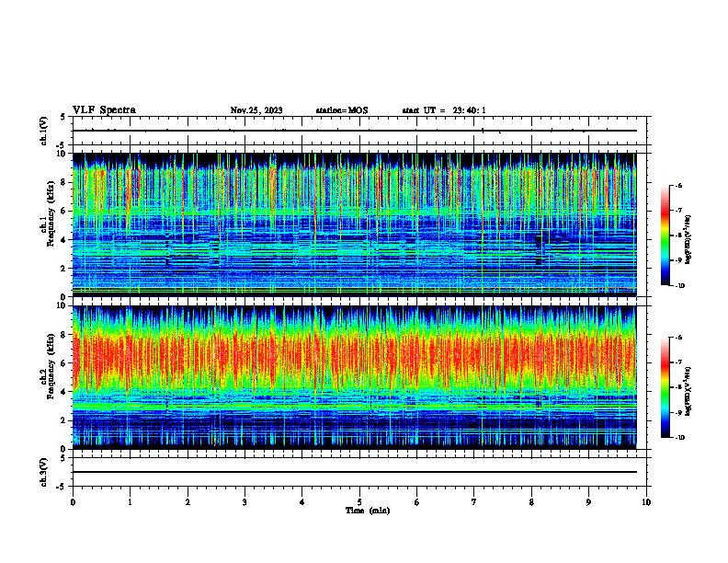Click the "3" tick on Time axis
The image size is (728, 563).
coord(245,502)
